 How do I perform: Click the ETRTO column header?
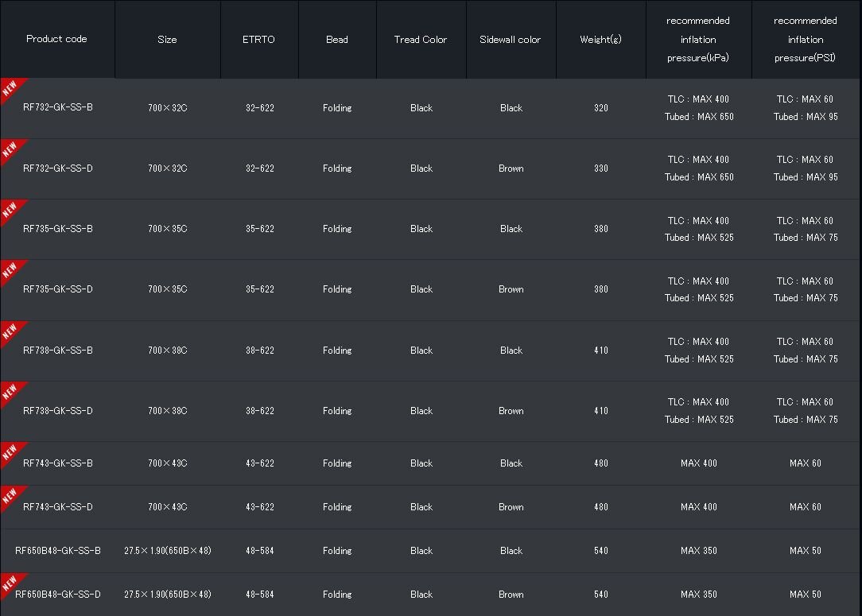(x=258, y=40)
